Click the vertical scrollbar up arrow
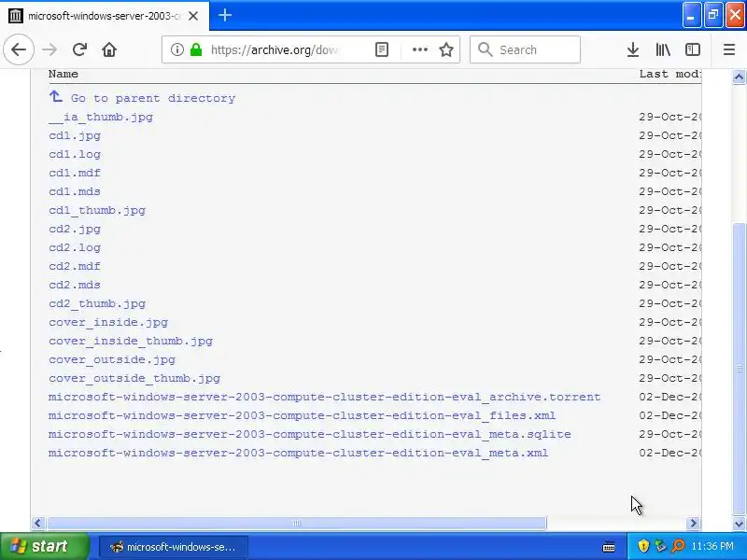 pos(739,77)
